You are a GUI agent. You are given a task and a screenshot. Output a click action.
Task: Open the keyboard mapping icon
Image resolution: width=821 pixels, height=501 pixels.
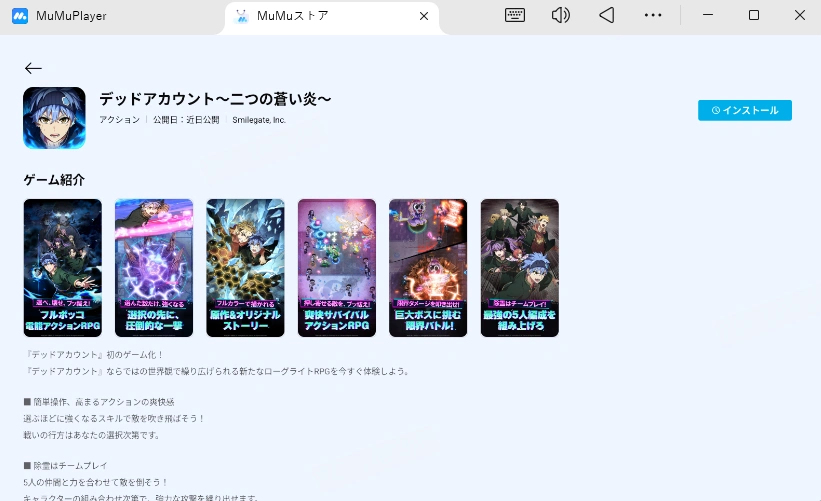(515, 15)
